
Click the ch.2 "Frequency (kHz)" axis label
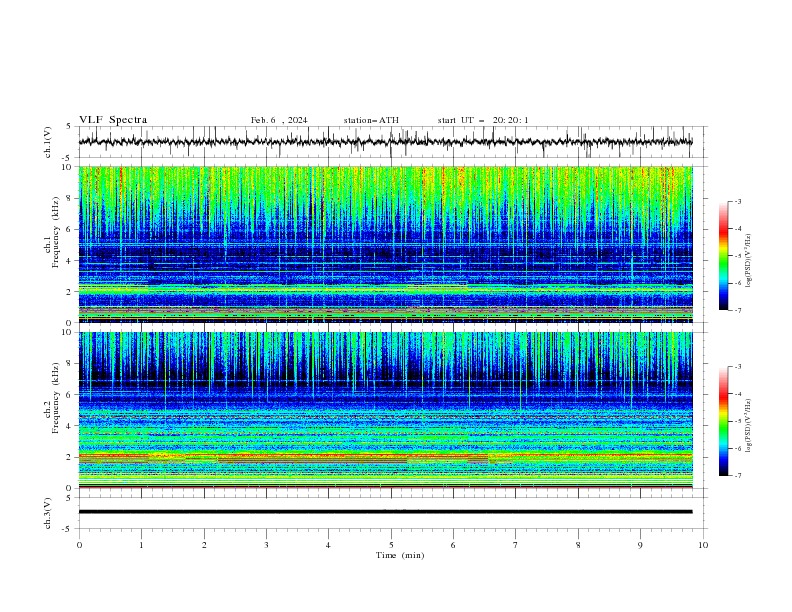[56, 398]
